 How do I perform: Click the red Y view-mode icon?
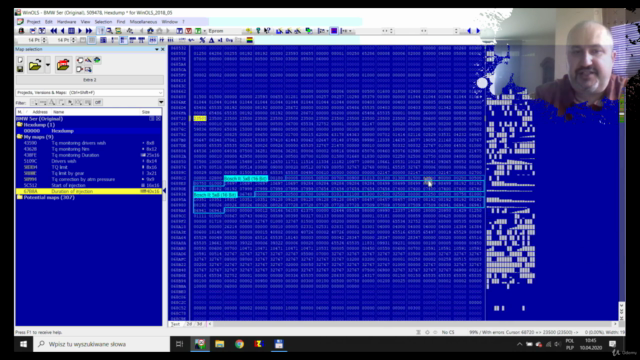pyautogui.click(x=188, y=31)
